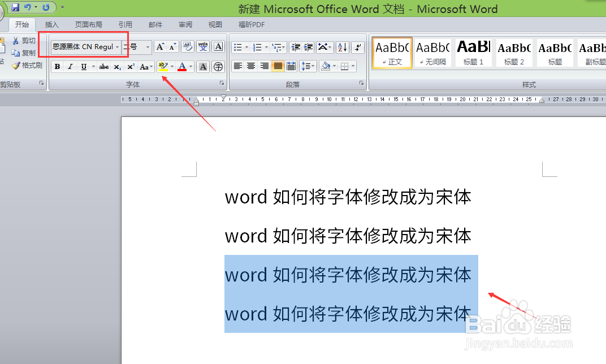Enable bulleted list formatting
The width and height of the screenshot is (606, 364).
[x=239, y=46]
